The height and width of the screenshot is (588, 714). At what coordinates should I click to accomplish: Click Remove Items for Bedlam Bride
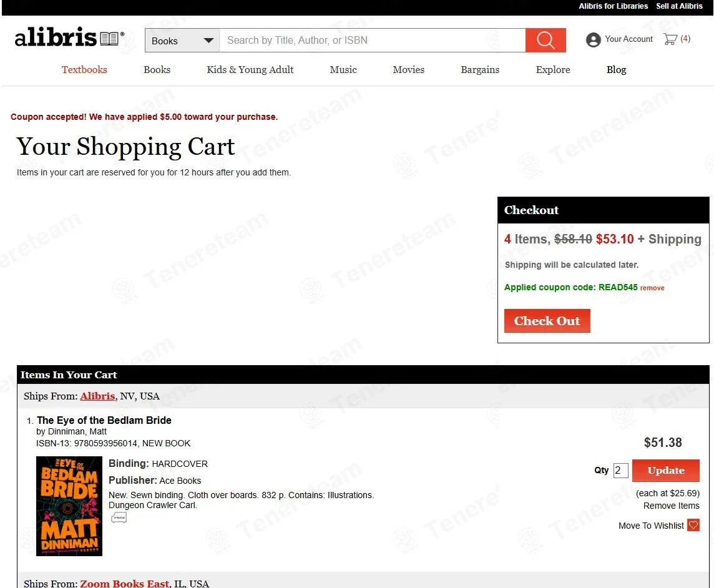point(671,506)
